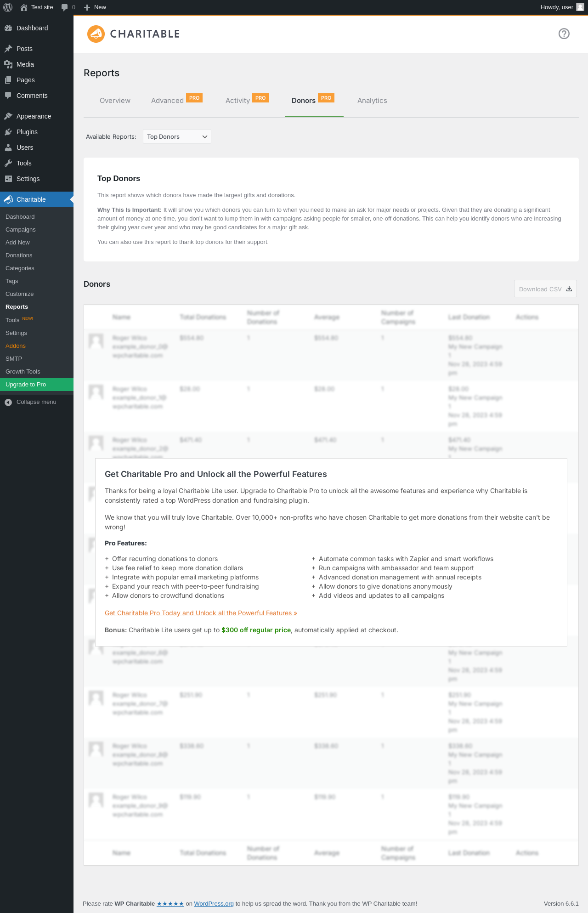Viewport: 588px width, 913px height.
Task: Click the comments bubble icon in admin bar
Action: (x=64, y=7)
